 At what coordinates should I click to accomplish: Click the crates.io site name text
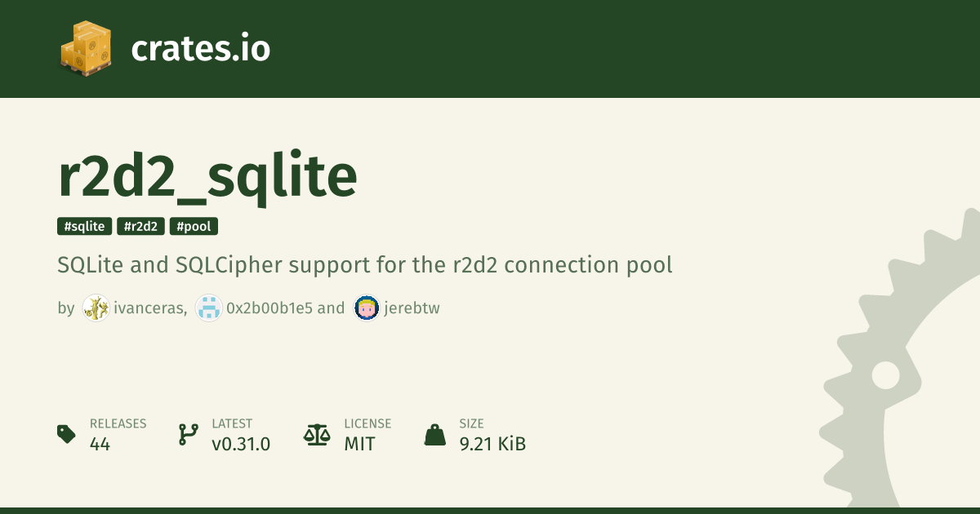click(200, 49)
